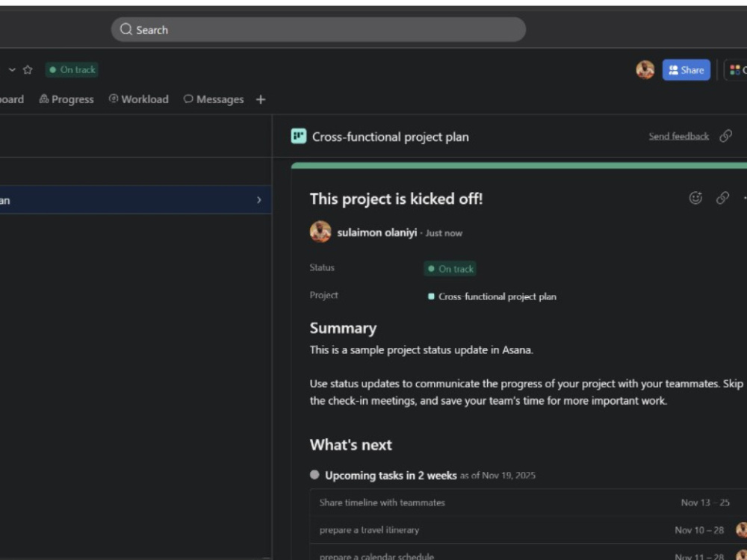Screen dimensions: 747x560
Task: Open Cross-functional project plan panel title
Action: 391,137
